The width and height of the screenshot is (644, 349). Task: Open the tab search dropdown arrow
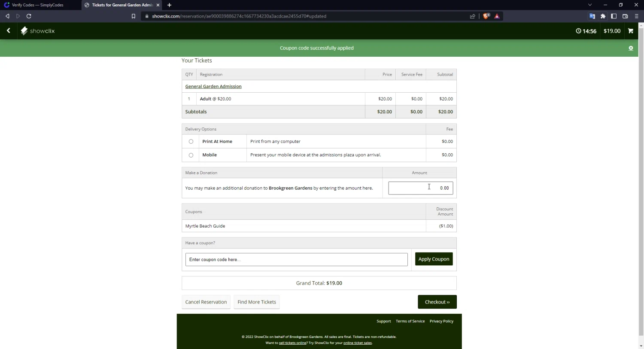point(590,5)
